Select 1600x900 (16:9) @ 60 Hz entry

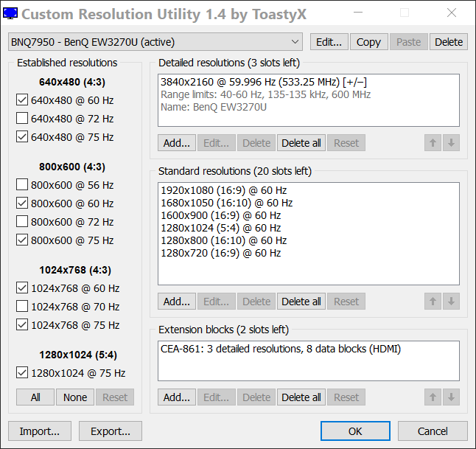coord(309,215)
